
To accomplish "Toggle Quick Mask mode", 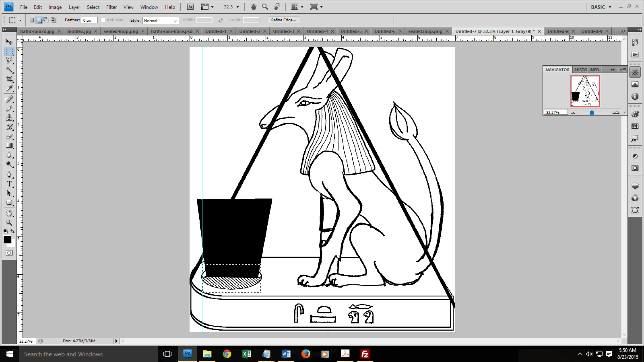I will click(x=9, y=253).
